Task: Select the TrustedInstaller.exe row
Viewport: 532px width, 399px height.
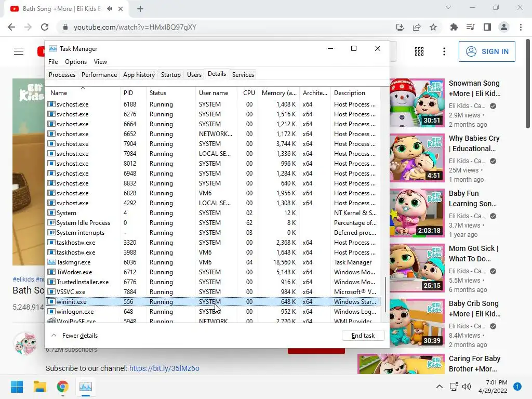Action: pos(213,282)
